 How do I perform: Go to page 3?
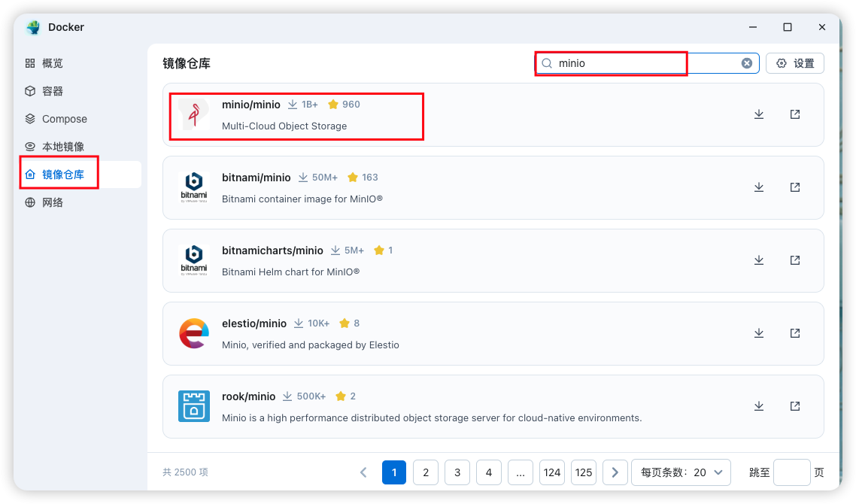457,472
